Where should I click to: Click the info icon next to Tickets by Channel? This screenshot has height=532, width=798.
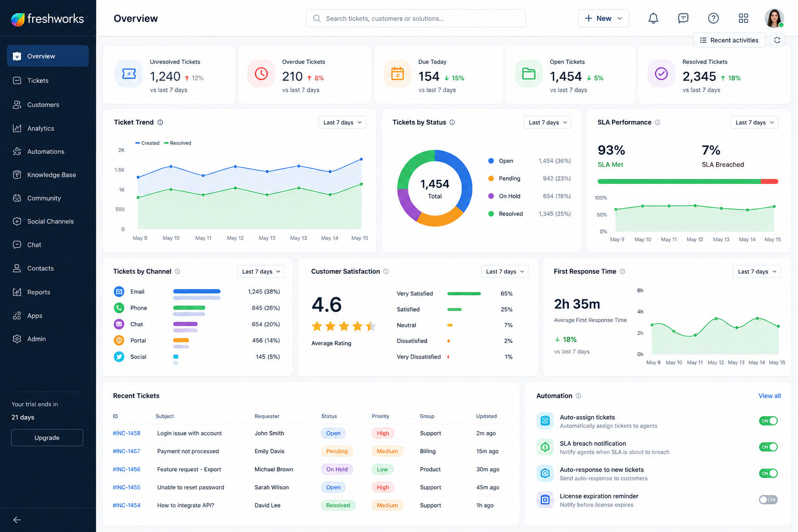point(177,272)
